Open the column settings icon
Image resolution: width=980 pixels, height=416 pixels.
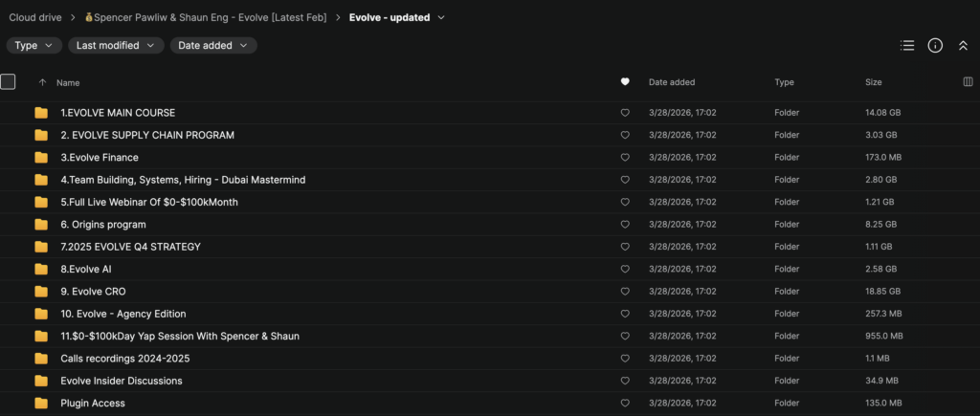(x=968, y=82)
